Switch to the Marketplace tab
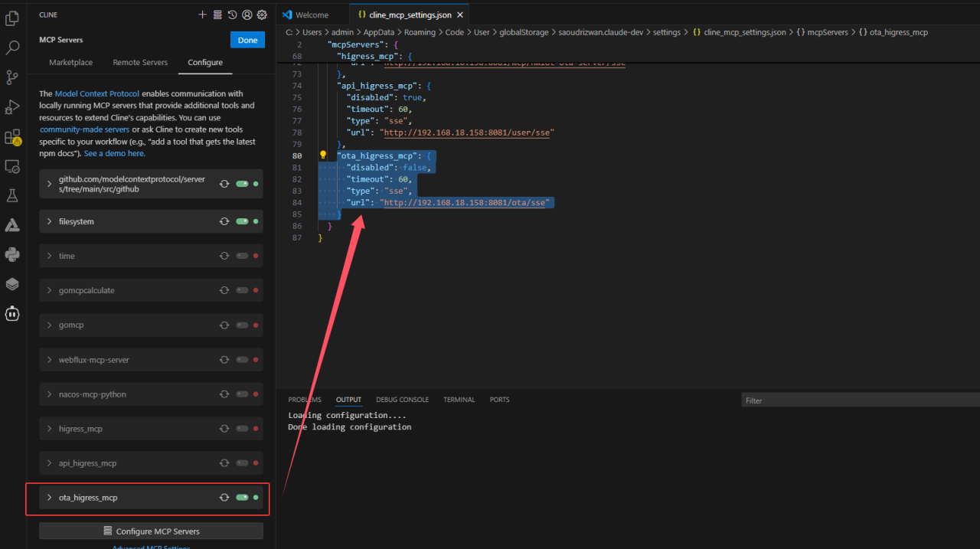This screenshot has height=549, width=980. [x=71, y=63]
